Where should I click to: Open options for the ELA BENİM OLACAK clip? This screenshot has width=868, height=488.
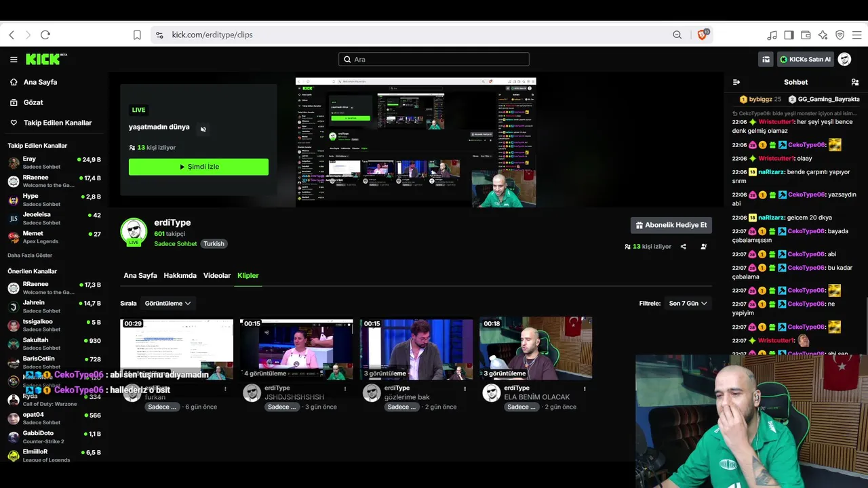585,389
